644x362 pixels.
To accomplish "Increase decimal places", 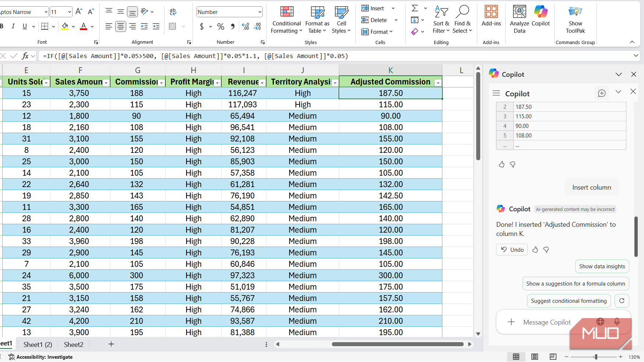I will click(245, 26).
